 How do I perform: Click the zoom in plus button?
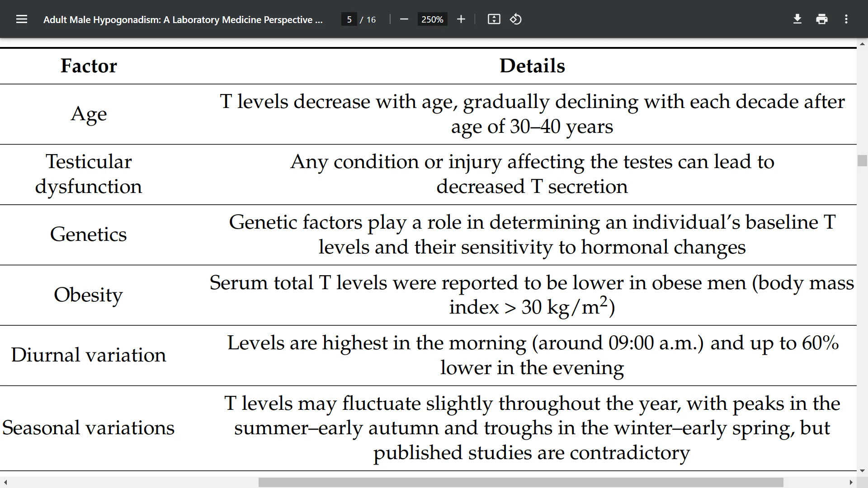461,19
